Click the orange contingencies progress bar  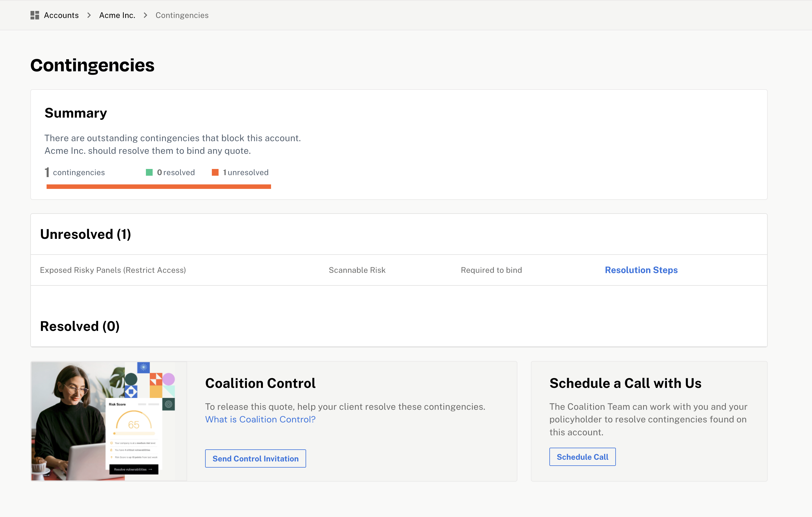pyautogui.click(x=159, y=186)
